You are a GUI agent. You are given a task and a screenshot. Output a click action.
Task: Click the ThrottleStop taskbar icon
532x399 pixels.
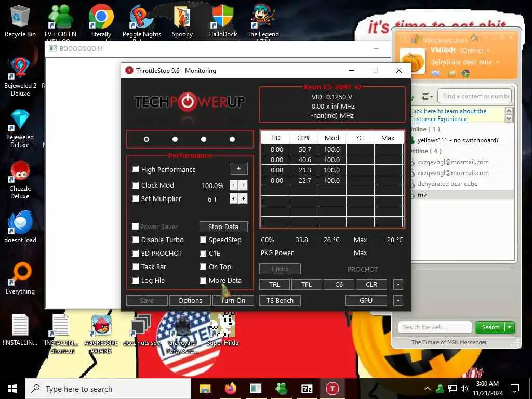332,389
